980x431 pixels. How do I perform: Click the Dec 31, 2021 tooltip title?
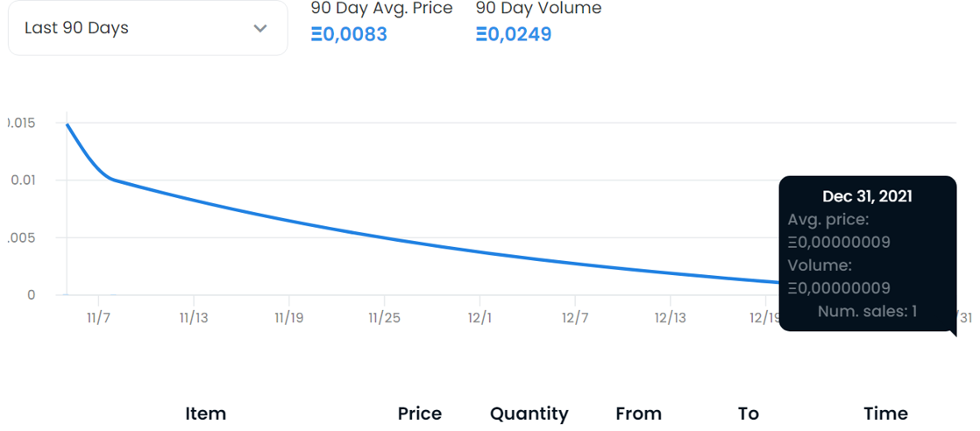867,196
